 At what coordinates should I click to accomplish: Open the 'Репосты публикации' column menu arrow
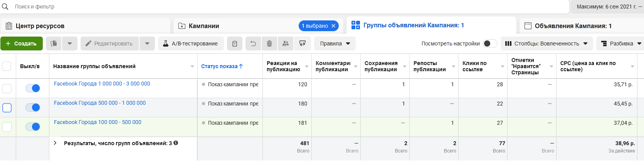[454, 66]
